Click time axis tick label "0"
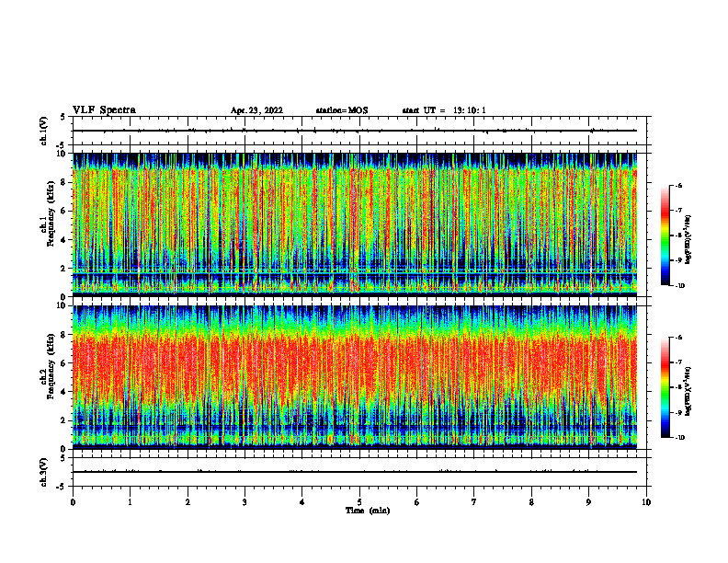This screenshot has width=728, height=563. tap(73, 502)
